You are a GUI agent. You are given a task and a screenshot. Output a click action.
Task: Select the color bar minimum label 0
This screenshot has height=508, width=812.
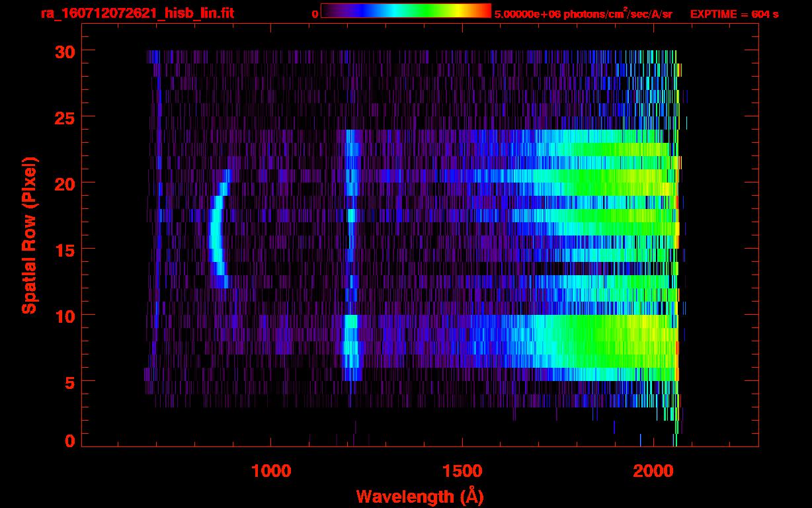pyautogui.click(x=315, y=14)
